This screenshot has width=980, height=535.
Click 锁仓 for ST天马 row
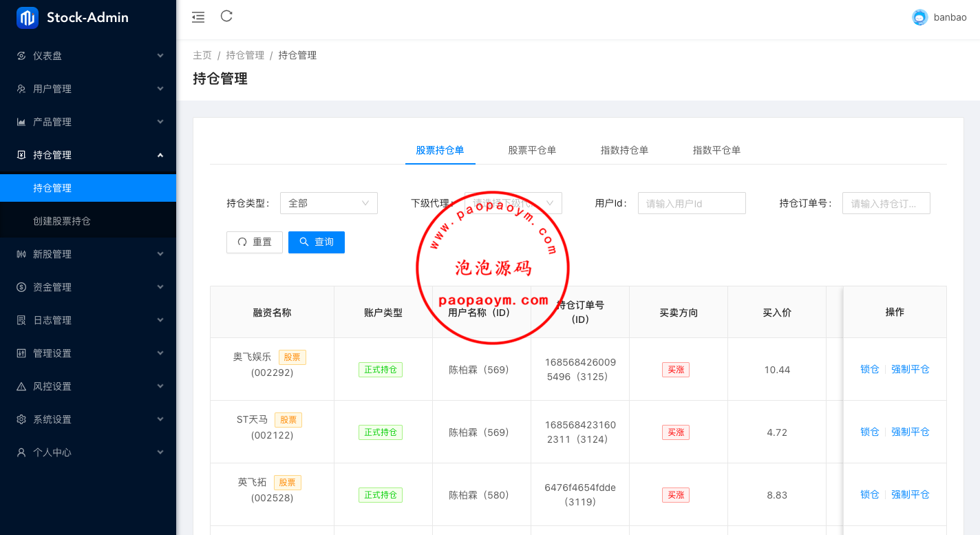[869, 432]
